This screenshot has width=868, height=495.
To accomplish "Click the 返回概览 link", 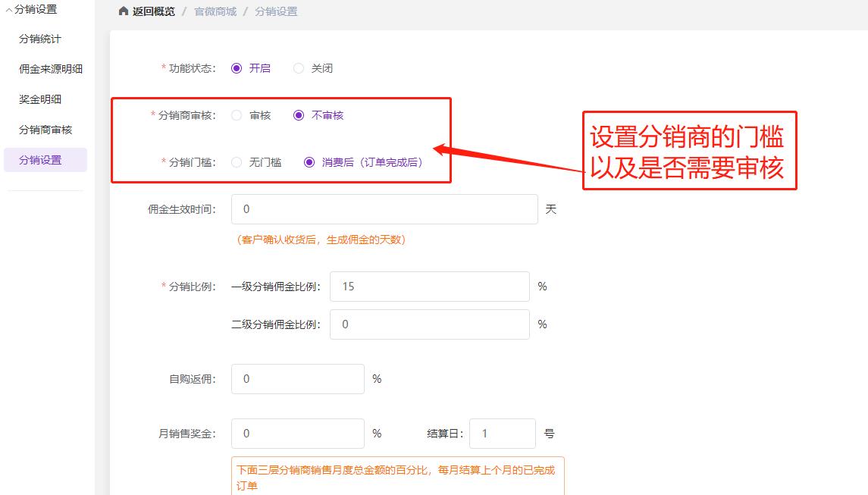I will click(x=152, y=11).
